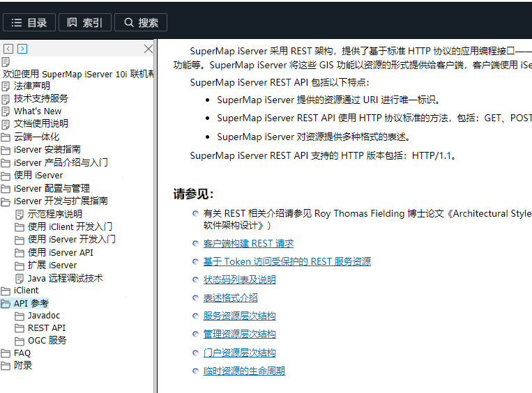Image resolution: width=532 pixels, height=393 pixels.
Task: Open the 搜索 search tab
Action: [x=141, y=22]
